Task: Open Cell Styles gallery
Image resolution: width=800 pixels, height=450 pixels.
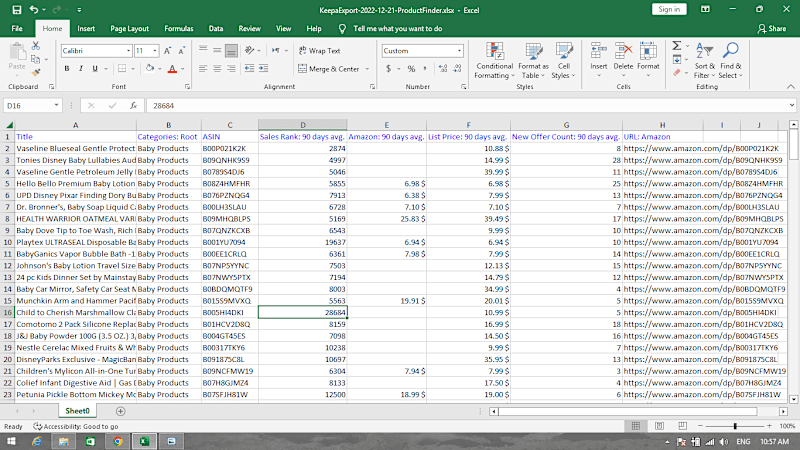Action: (x=563, y=61)
